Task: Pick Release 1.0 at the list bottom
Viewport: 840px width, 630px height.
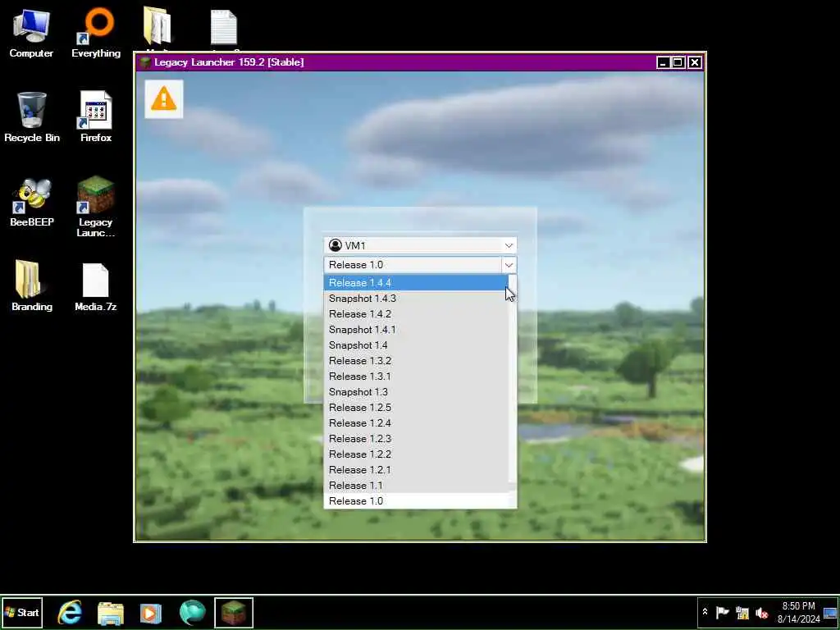Action: (416, 501)
